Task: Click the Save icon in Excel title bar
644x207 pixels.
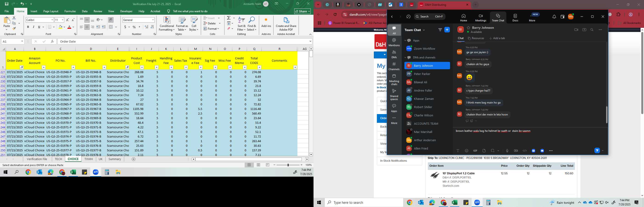Action: click(x=6, y=4)
